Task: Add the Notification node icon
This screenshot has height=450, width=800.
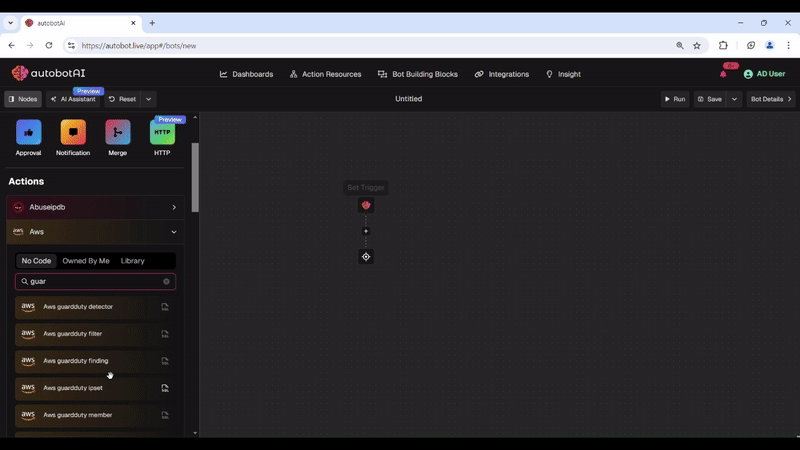Action: click(x=73, y=132)
